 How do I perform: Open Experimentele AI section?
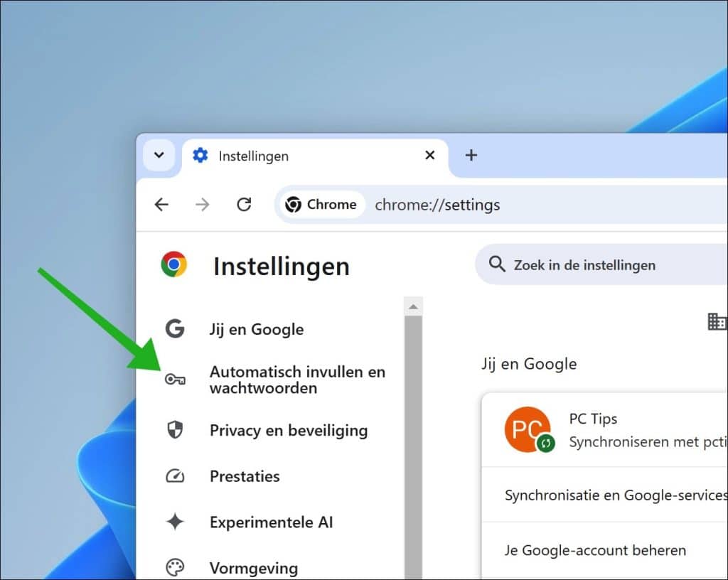coord(271,522)
